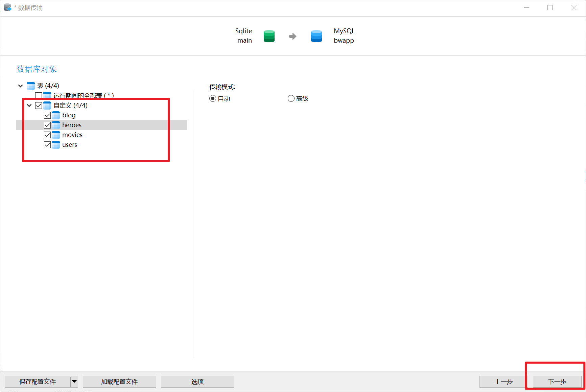Click the 加载配置文件 button

[119, 382]
